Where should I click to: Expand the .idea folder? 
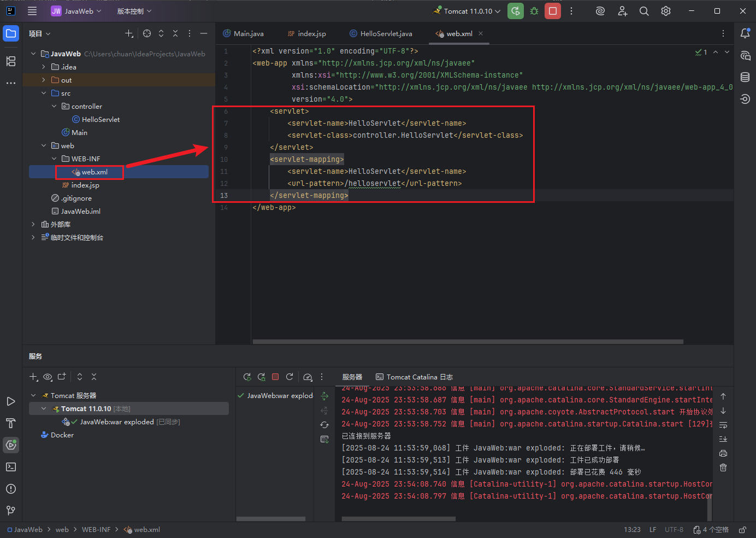pos(44,67)
